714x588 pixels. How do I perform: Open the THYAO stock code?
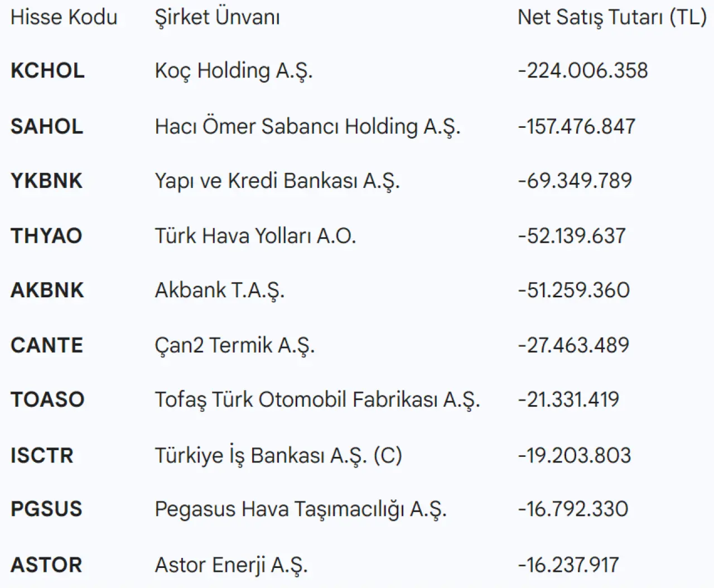[x=46, y=235]
